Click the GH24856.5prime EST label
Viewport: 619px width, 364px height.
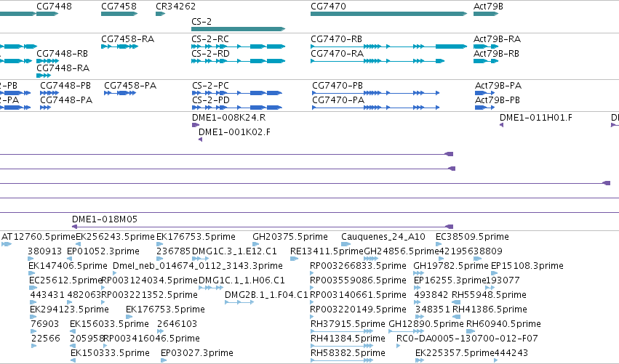click(402, 251)
